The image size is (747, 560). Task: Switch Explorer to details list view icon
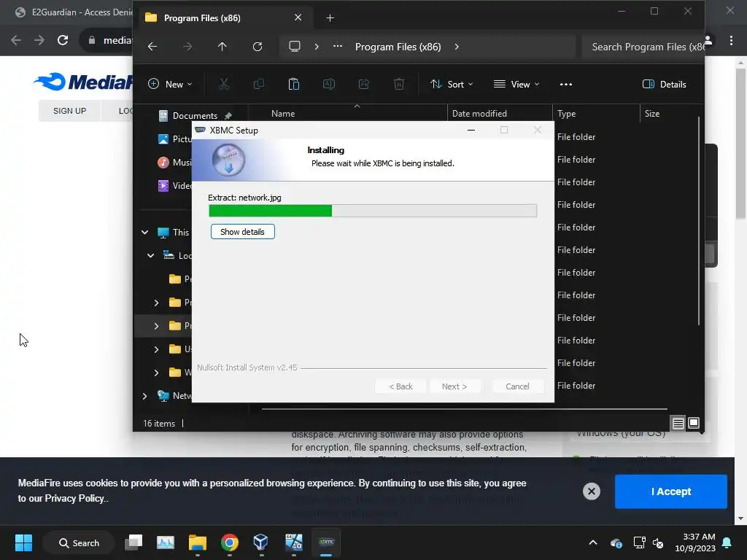pyautogui.click(x=678, y=423)
